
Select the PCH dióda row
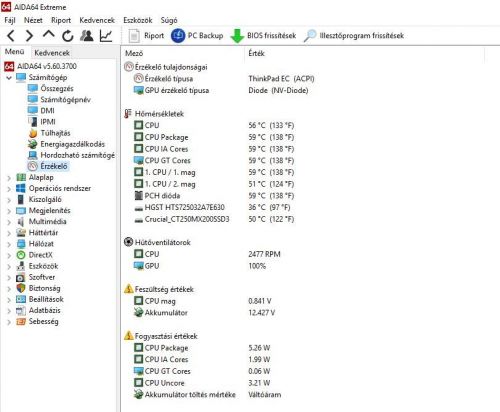coord(214,196)
